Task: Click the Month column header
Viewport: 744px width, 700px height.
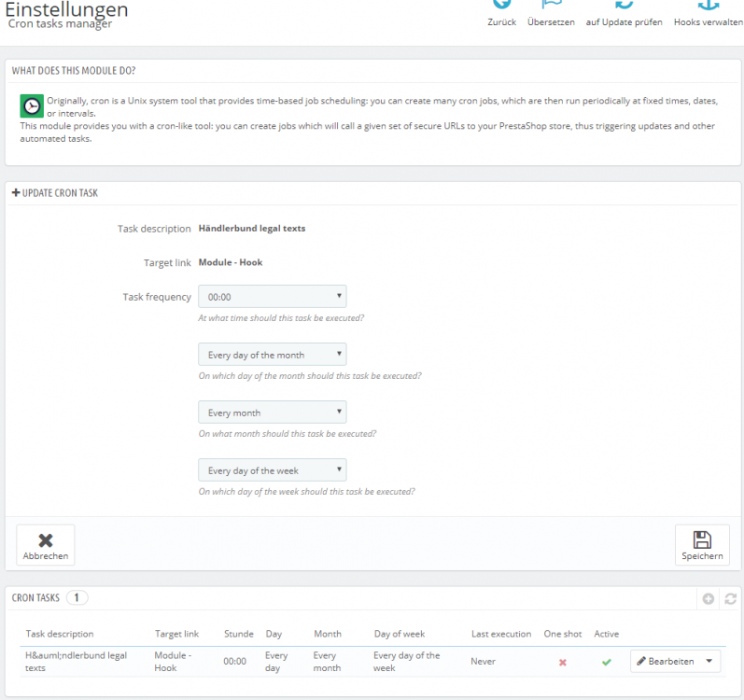Action: point(328,634)
